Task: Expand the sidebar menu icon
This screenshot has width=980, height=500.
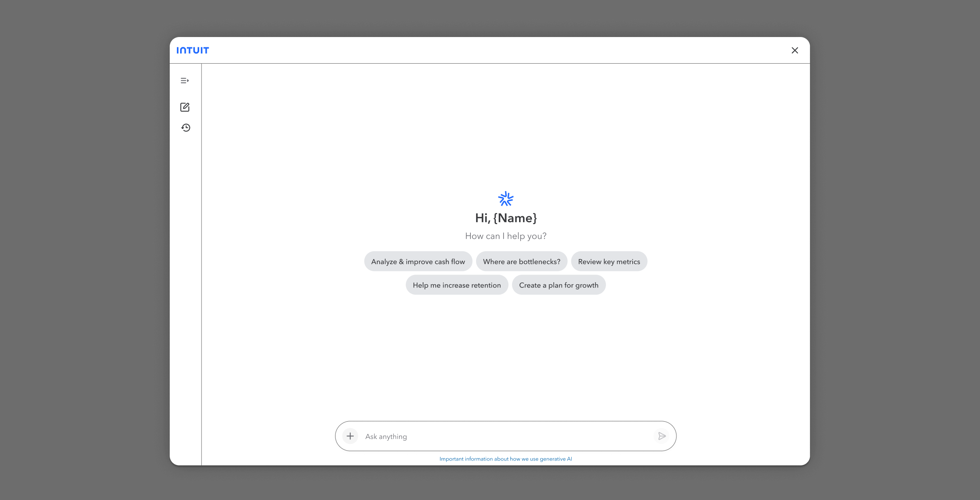Action: pyautogui.click(x=185, y=80)
